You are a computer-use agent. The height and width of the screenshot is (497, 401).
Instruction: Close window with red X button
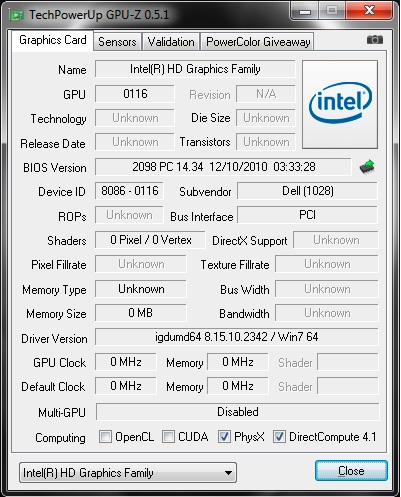(x=369, y=11)
